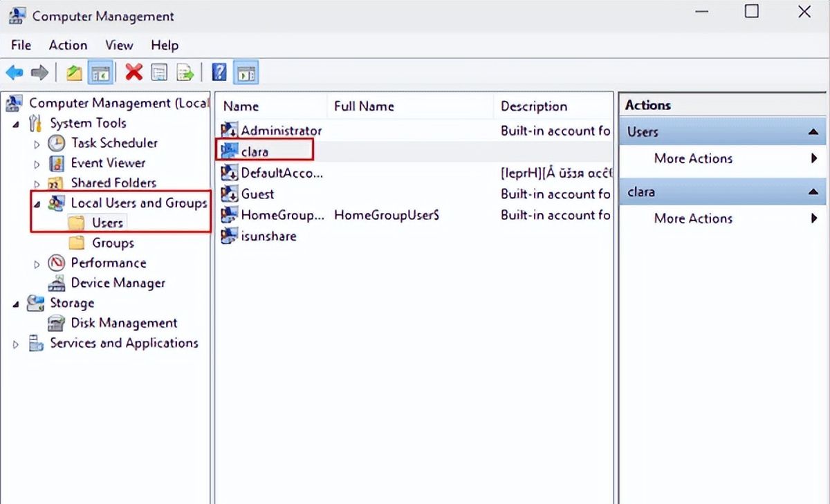Viewport: 830px width, 504px height.
Task: Click the Back arrow toolbar icon
Action: click(15, 72)
